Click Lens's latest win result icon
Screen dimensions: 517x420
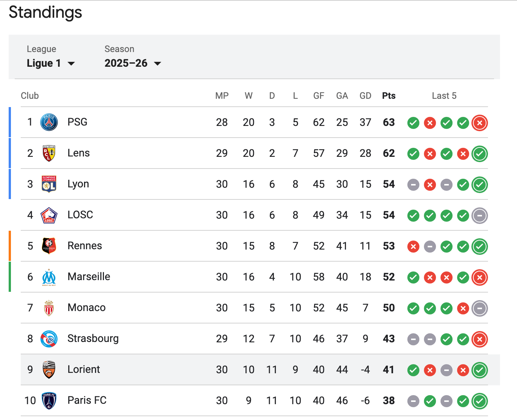point(480,153)
